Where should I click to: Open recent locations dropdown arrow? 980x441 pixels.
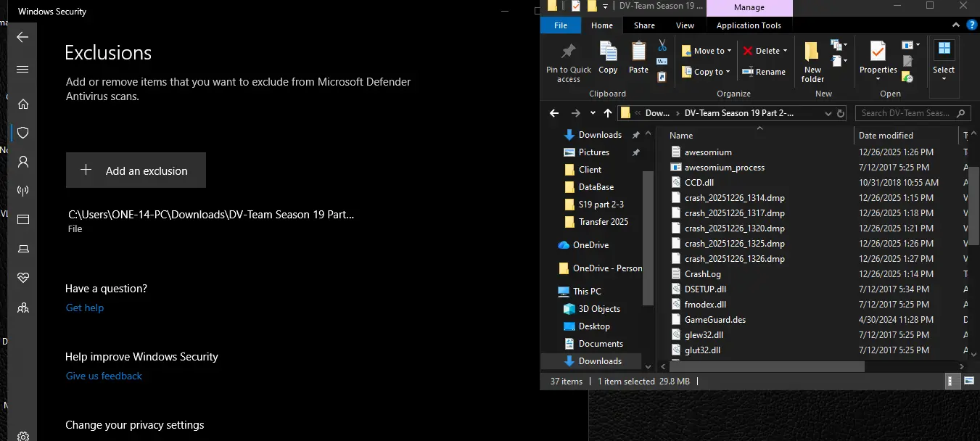tap(593, 113)
